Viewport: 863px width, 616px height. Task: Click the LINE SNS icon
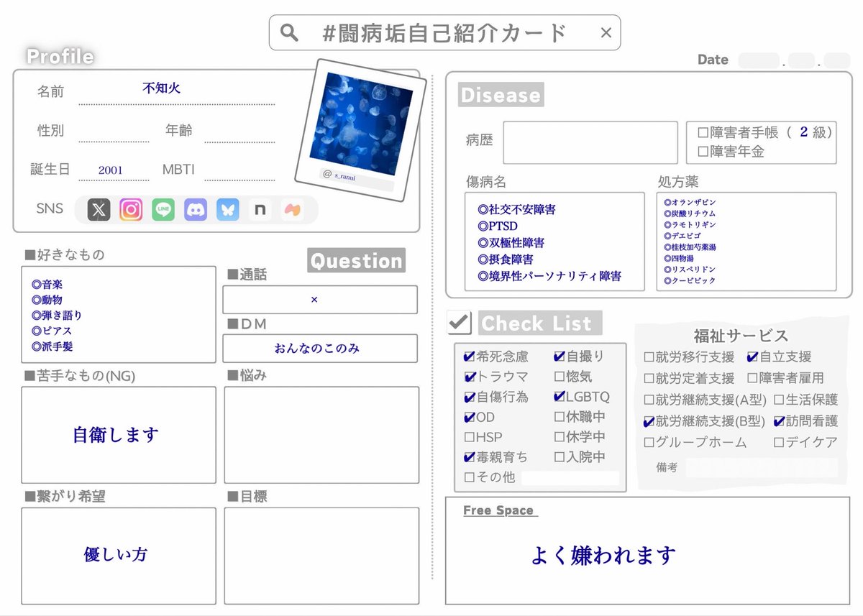[163, 210]
